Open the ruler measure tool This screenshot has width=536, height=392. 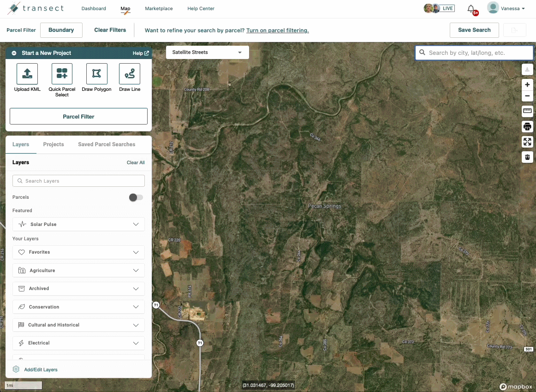527,111
